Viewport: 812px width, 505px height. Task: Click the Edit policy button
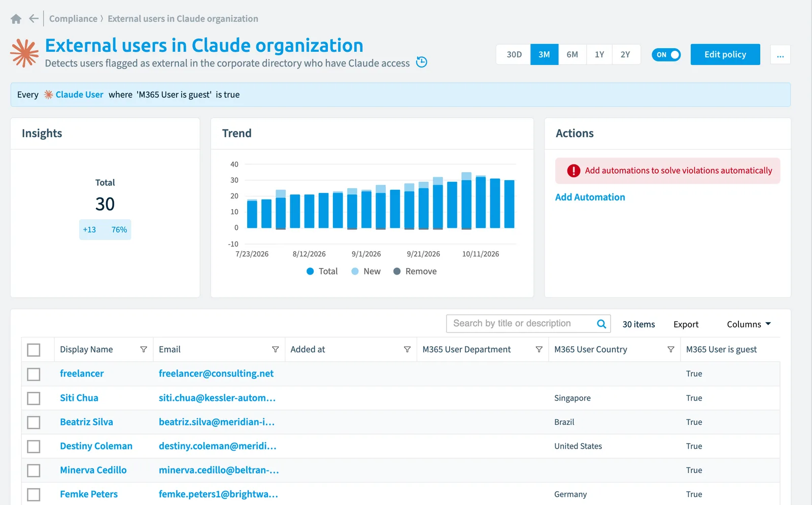[725, 54]
